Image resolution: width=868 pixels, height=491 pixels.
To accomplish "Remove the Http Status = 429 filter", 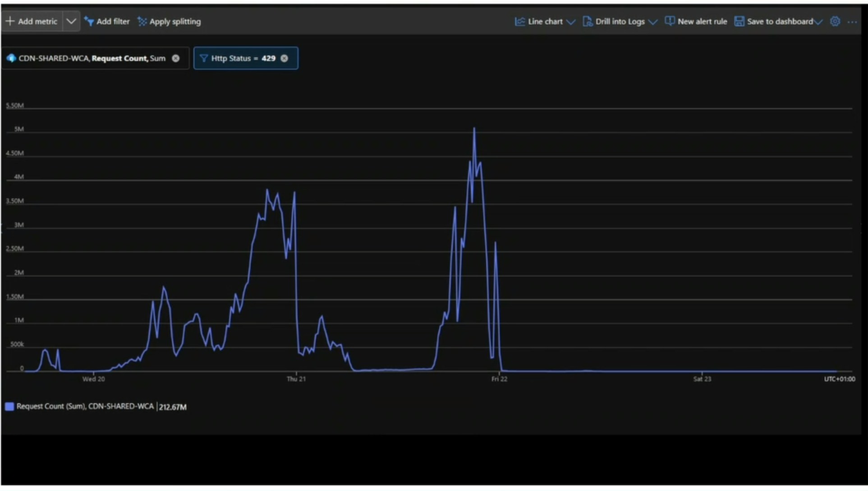I will [x=285, y=58].
